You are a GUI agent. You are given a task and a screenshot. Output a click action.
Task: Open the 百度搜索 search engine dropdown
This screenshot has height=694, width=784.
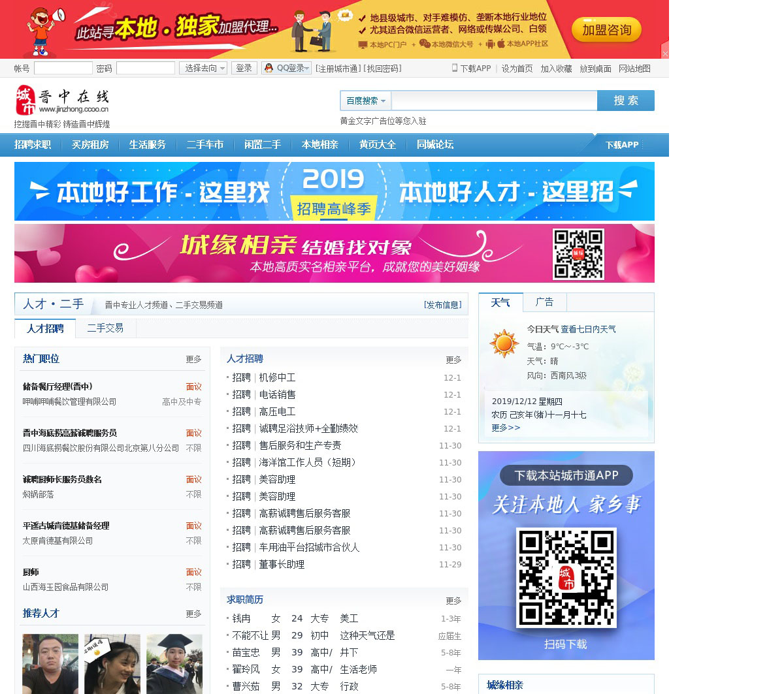[x=365, y=101]
